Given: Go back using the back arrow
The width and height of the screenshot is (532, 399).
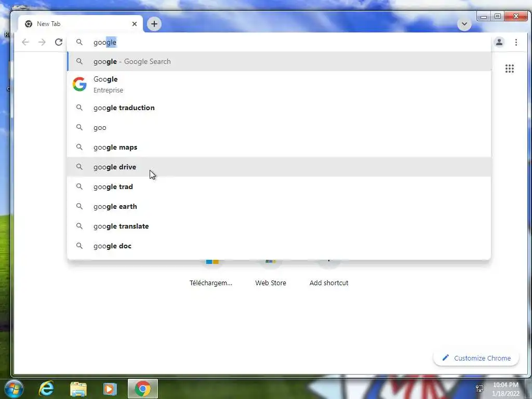Looking at the screenshot, I should tap(25, 42).
